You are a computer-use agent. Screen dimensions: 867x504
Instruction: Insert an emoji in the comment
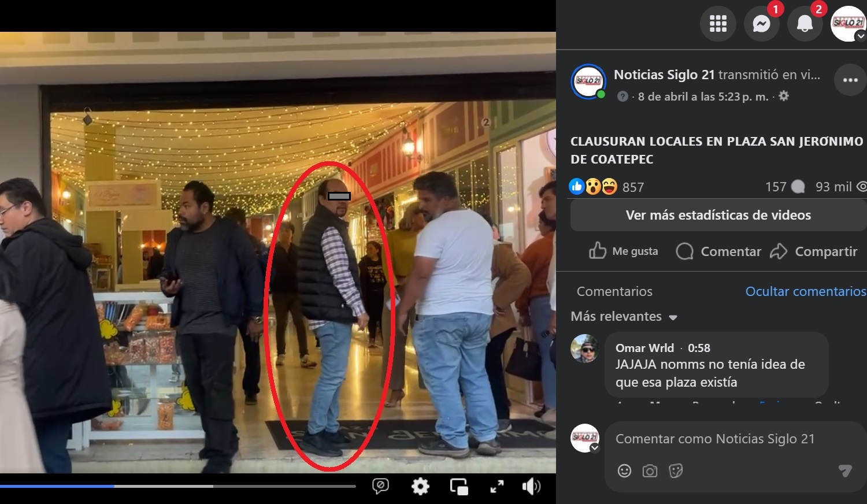624,471
